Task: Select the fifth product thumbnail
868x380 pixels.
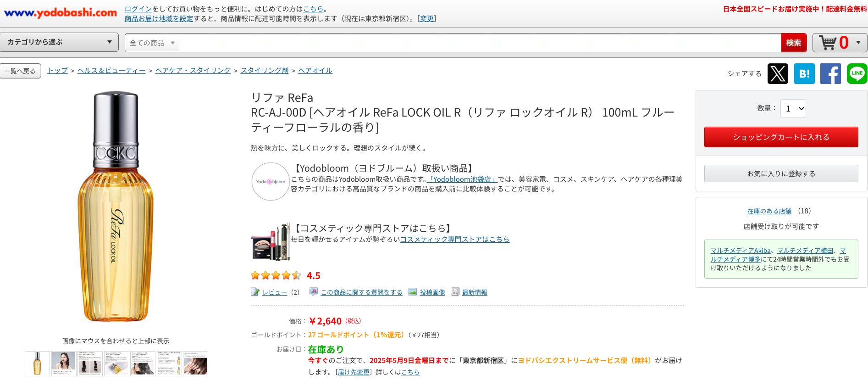Action: (143, 364)
